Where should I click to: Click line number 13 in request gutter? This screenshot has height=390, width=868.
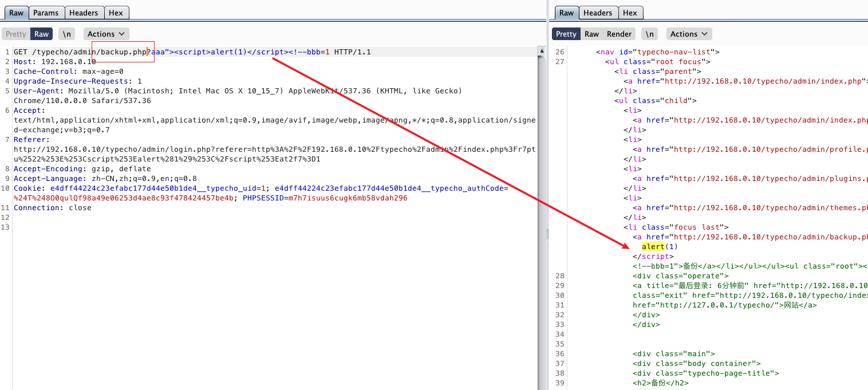(6, 227)
